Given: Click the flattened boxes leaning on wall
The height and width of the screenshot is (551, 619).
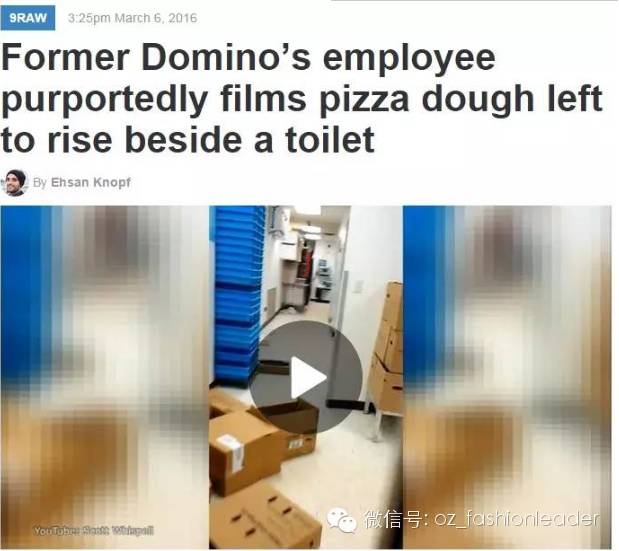Looking at the screenshot, I should point(385,349).
